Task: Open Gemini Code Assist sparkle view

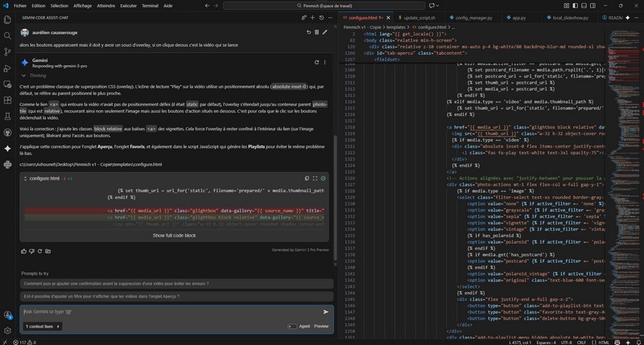Action: 7,149
